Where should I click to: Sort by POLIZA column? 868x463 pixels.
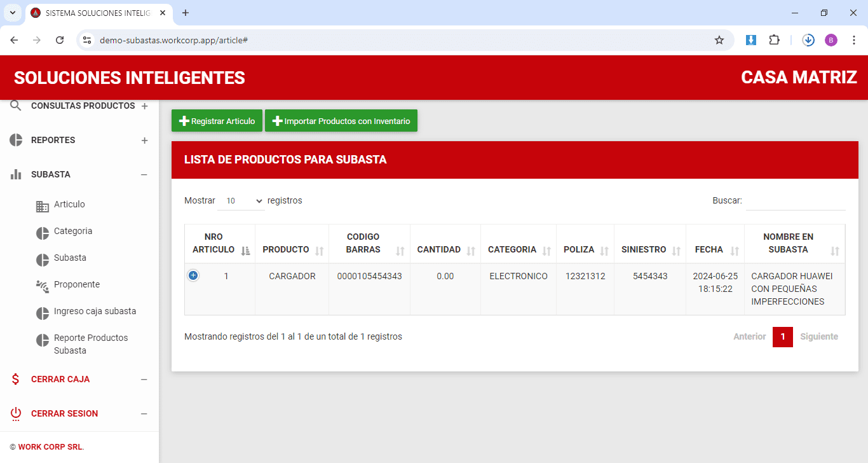[585, 244]
